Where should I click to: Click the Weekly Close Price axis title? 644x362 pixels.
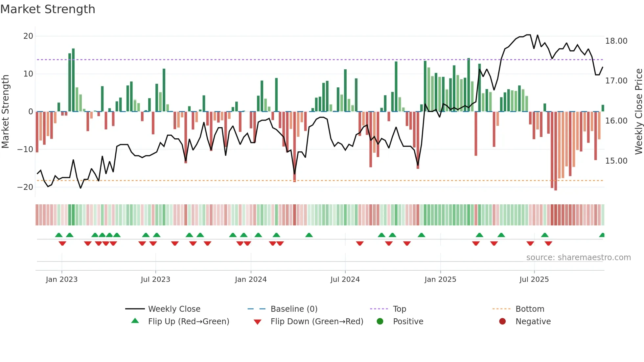coord(638,111)
